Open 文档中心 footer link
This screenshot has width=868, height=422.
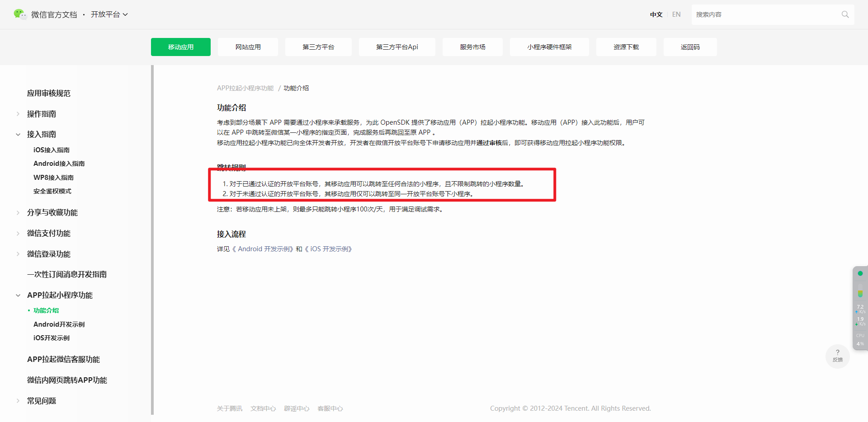(x=263, y=408)
